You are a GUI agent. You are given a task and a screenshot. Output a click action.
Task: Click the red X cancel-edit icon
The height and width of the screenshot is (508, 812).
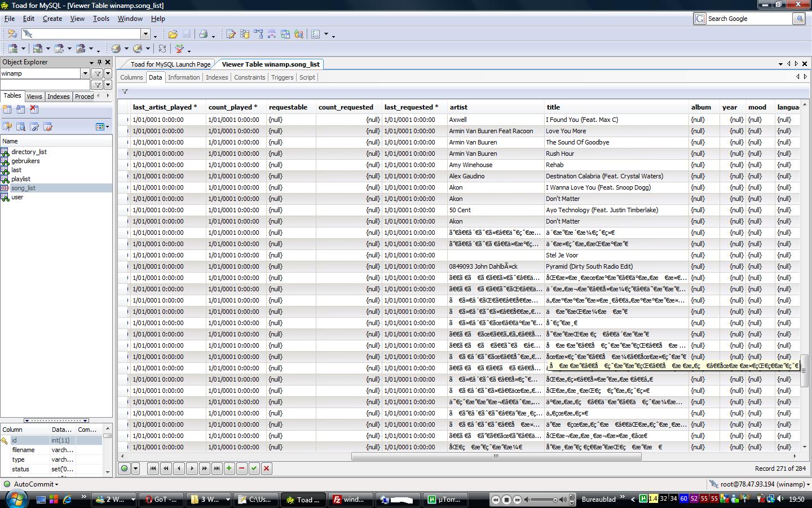267,468
